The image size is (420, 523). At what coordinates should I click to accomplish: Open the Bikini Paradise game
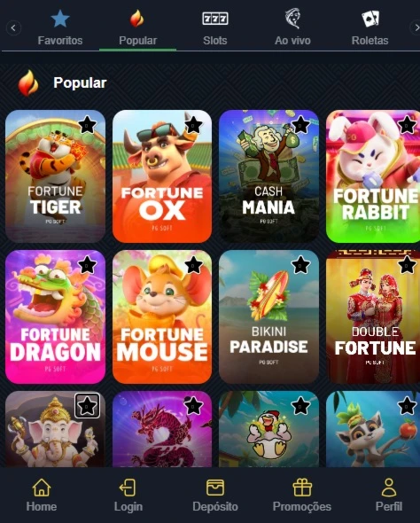[x=268, y=316]
